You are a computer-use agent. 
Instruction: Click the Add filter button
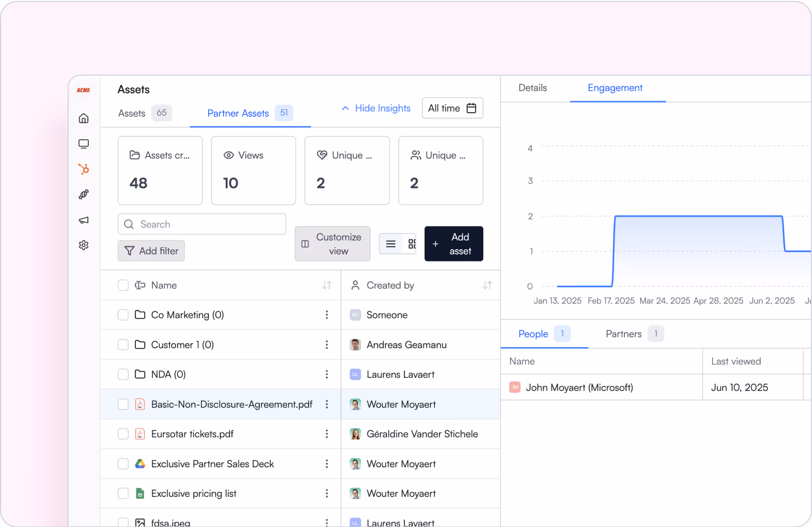(x=151, y=251)
